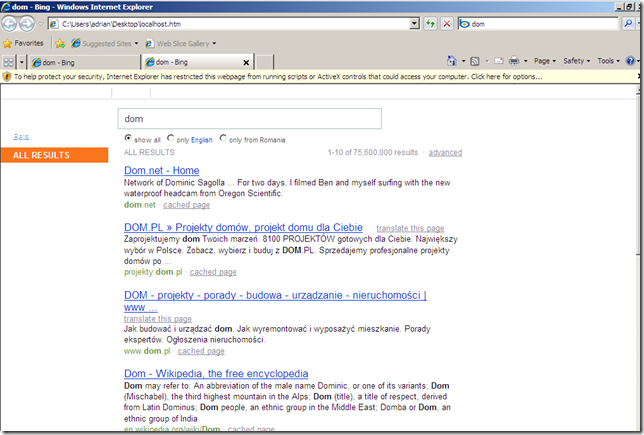Expand the Web Slice Gallery dropdown
644x435 pixels.
[214, 44]
